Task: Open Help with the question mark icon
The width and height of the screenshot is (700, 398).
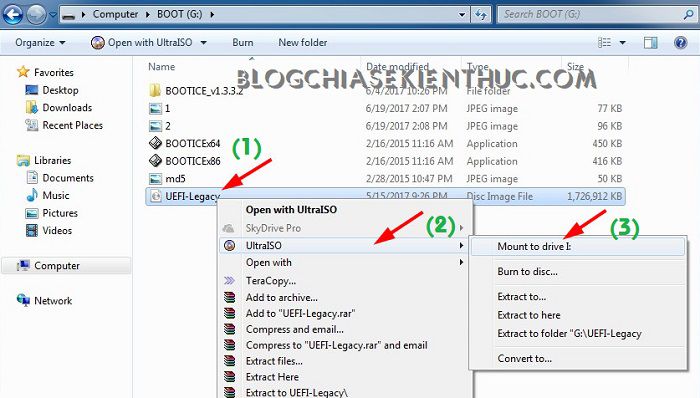Action: [x=680, y=43]
